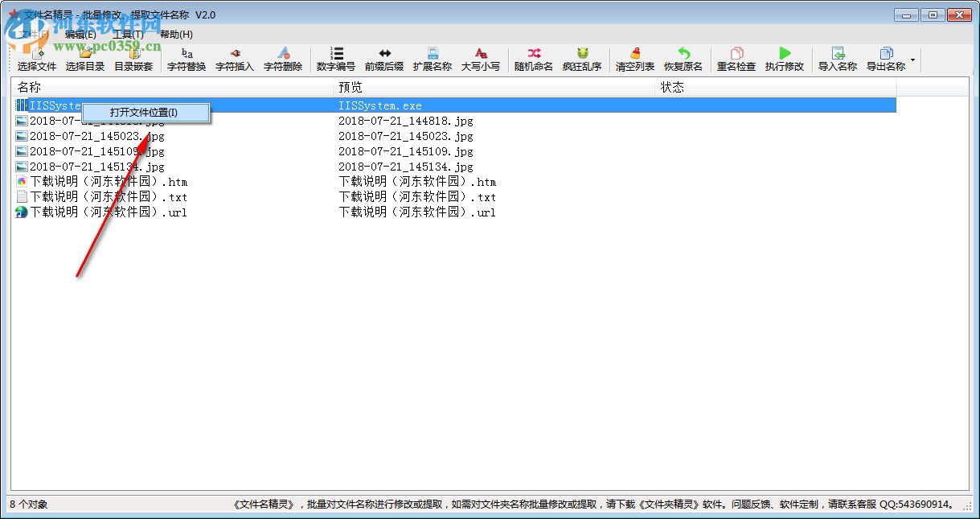The height and width of the screenshot is (519, 980).
Task: Choose the 数字编号 numbering tool
Action: 336,60
